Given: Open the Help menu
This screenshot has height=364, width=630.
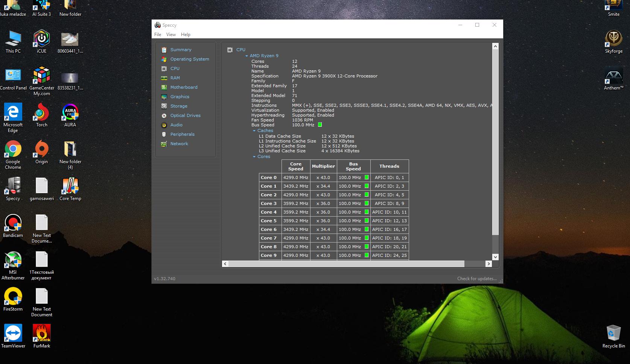Looking at the screenshot, I should [186, 35].
